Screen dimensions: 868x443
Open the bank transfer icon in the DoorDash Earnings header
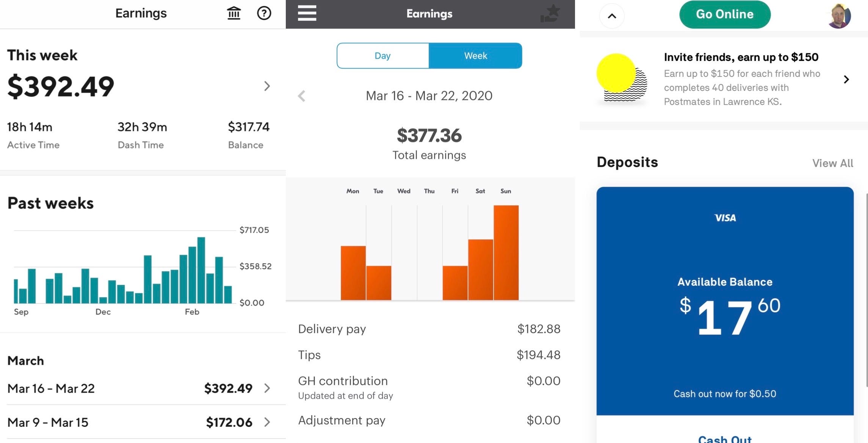(233, 13)
